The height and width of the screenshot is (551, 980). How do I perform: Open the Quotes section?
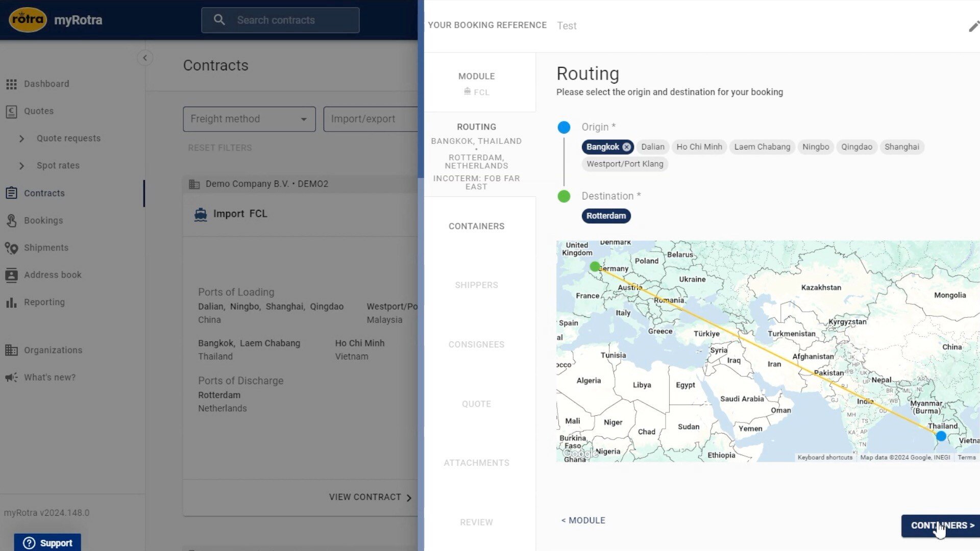coord(39,111)
